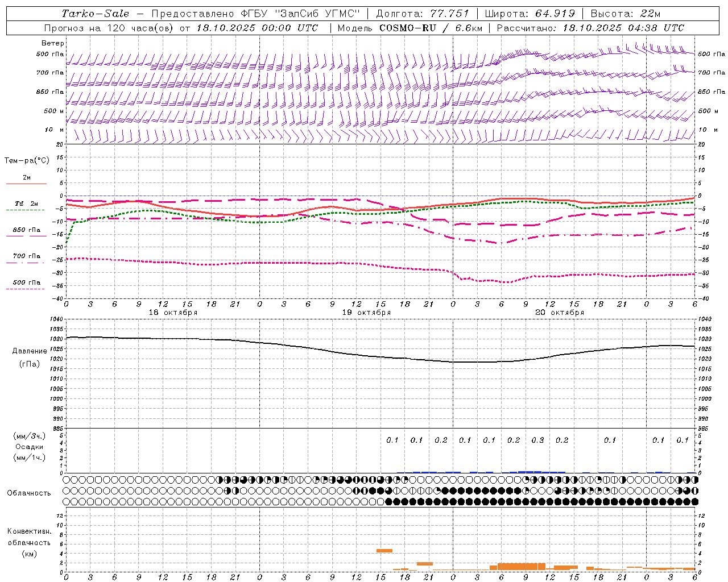
Task: Click the 'Модель COSMO-RU / 6.6км' text
Action: 409,28
